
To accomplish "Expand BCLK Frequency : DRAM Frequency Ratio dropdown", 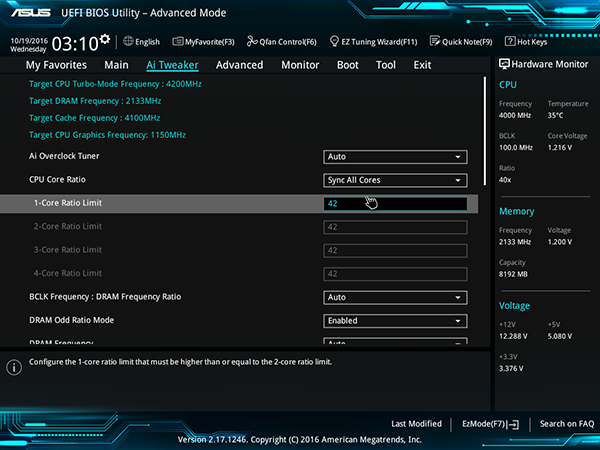I will click(x=395, y=297).
